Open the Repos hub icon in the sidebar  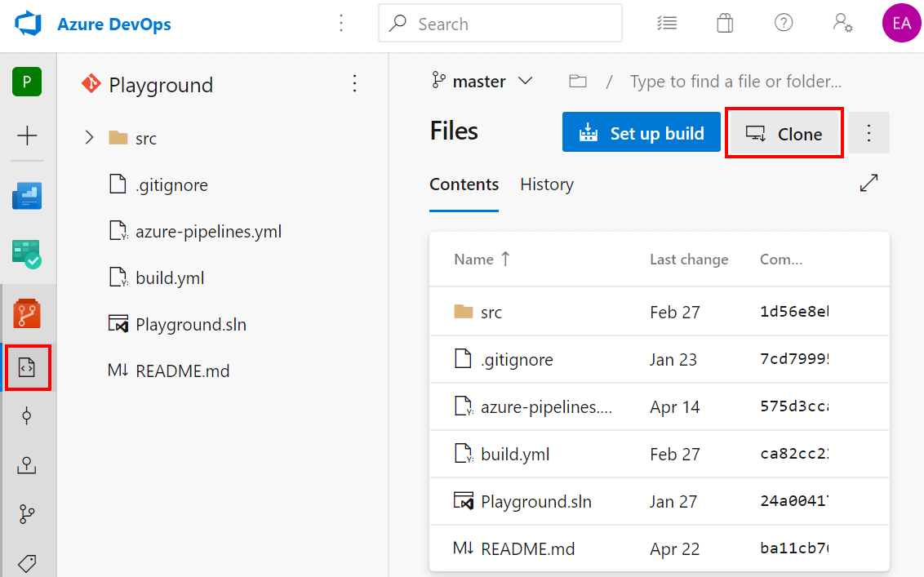point(28,313)
